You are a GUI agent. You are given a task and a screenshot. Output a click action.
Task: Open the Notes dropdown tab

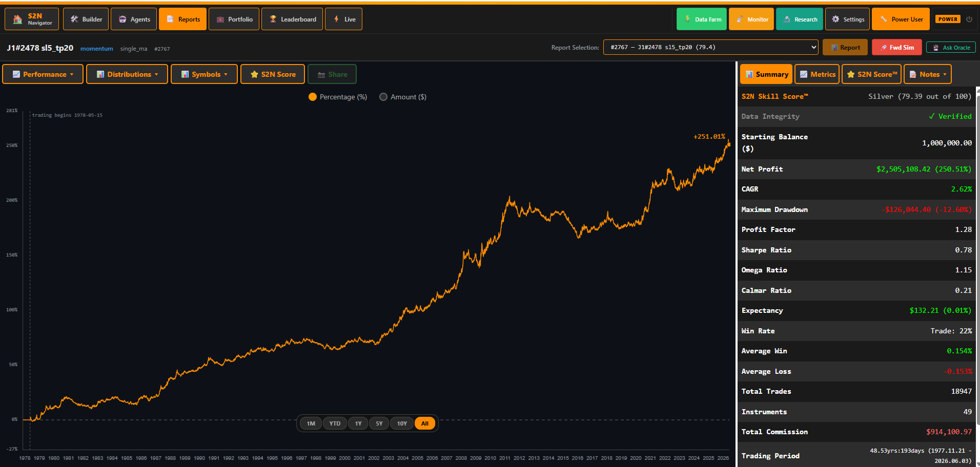click(928, 74)
